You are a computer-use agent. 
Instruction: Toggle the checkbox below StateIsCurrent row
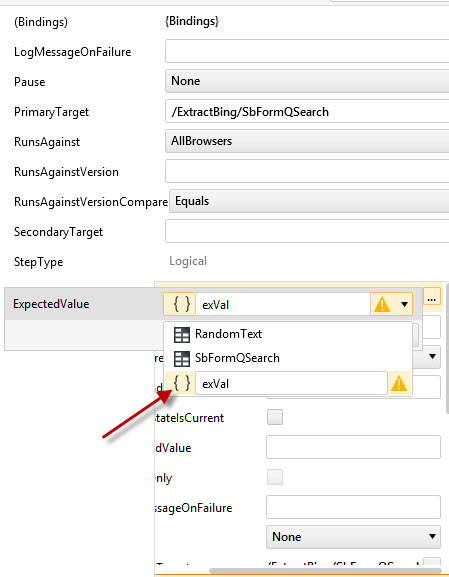point(275,477)
